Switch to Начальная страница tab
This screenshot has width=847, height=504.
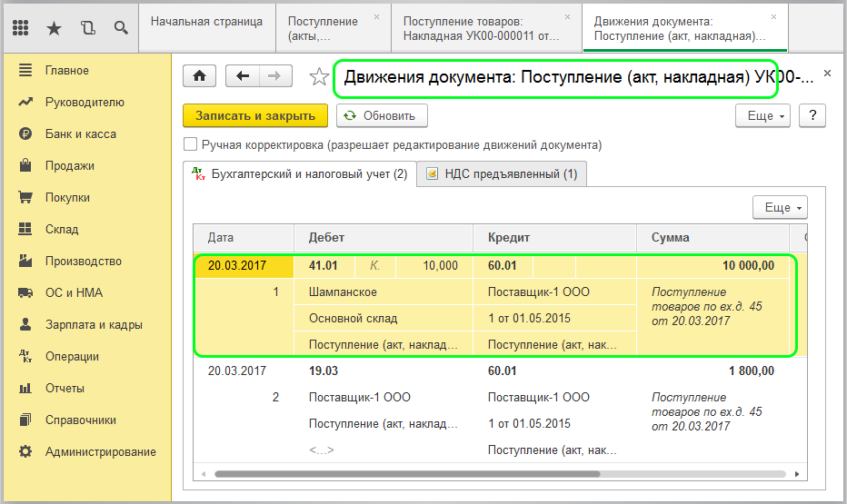[x=207, y=28]
